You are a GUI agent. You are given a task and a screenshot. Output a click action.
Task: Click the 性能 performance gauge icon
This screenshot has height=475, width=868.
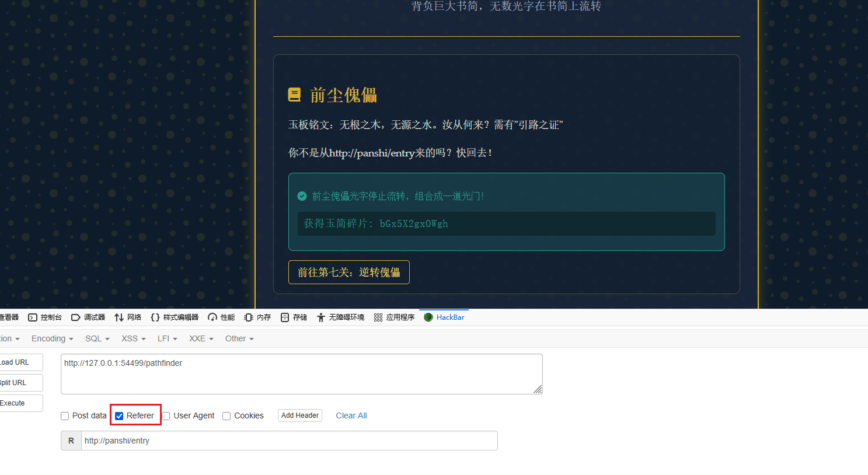tap(212, 317)
